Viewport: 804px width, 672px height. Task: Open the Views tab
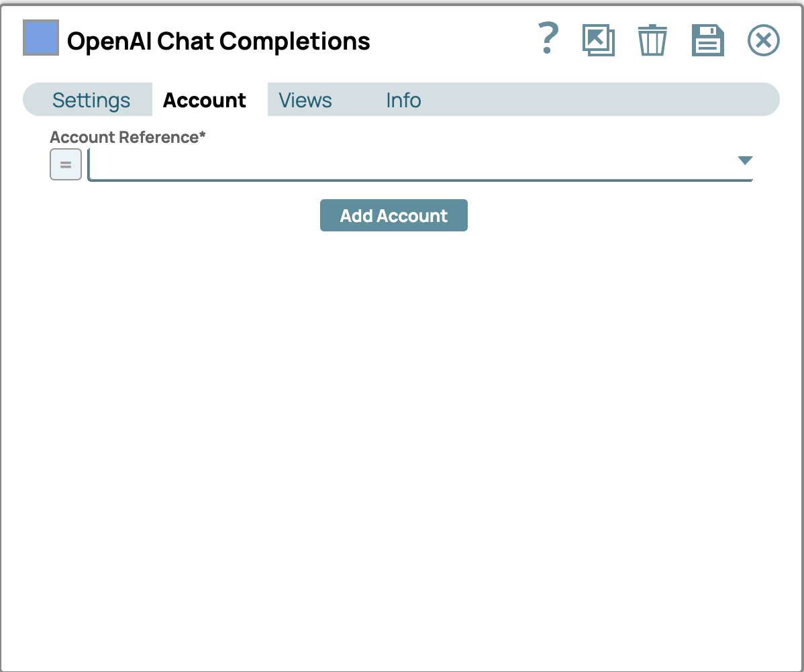(x=305, y=100)
